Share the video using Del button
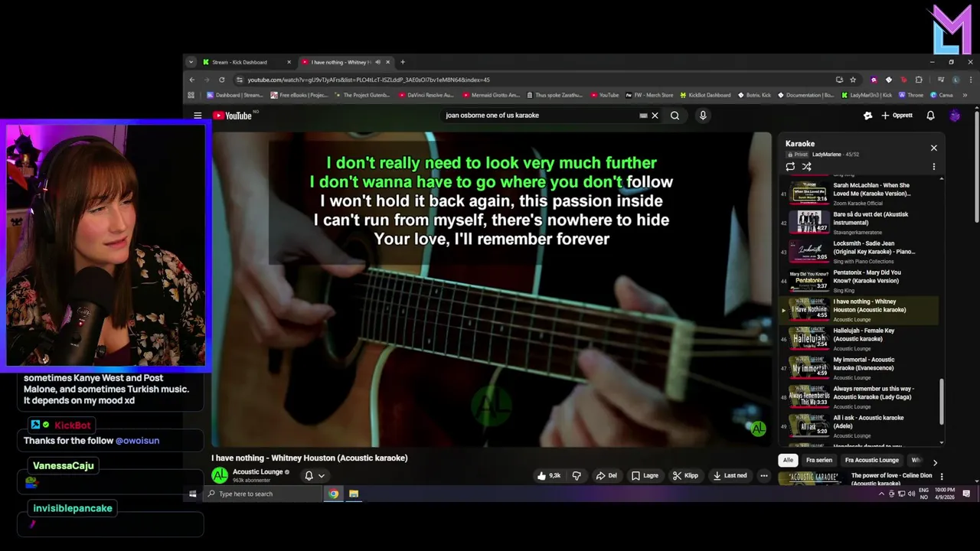980x551 pixels. click(606, 475)
